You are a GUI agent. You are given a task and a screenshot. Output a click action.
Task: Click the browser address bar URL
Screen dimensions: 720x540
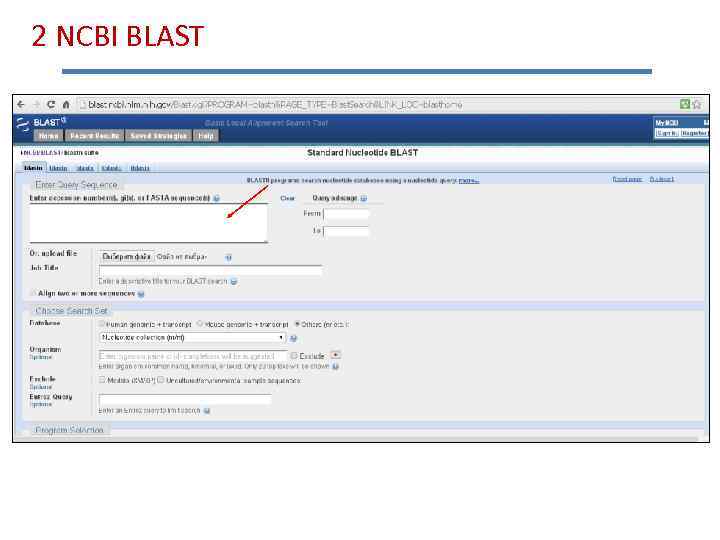click(x=276, y=105)
